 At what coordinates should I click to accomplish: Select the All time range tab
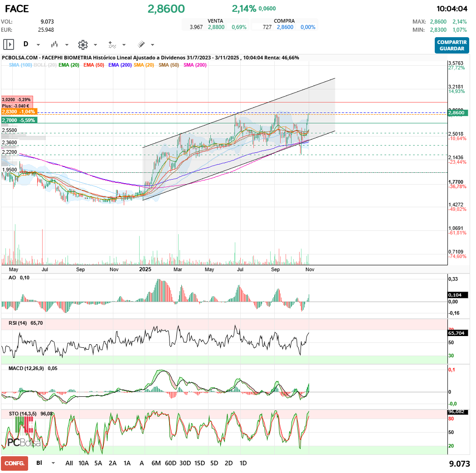click(69, 463)
